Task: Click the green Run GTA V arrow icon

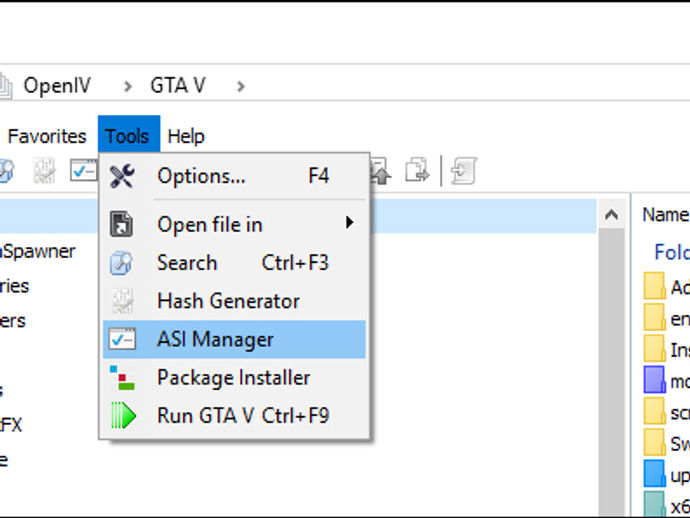Action: [123, 415]
